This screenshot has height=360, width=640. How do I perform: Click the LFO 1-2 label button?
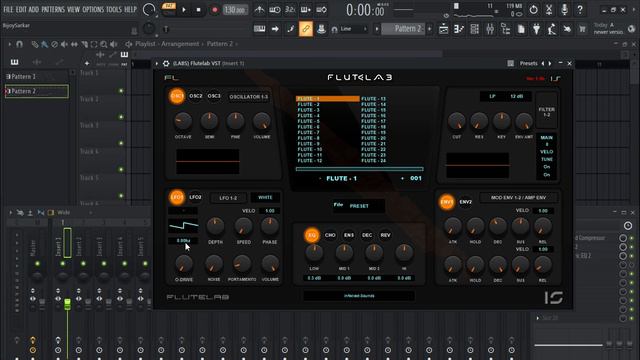click(228, 198)
